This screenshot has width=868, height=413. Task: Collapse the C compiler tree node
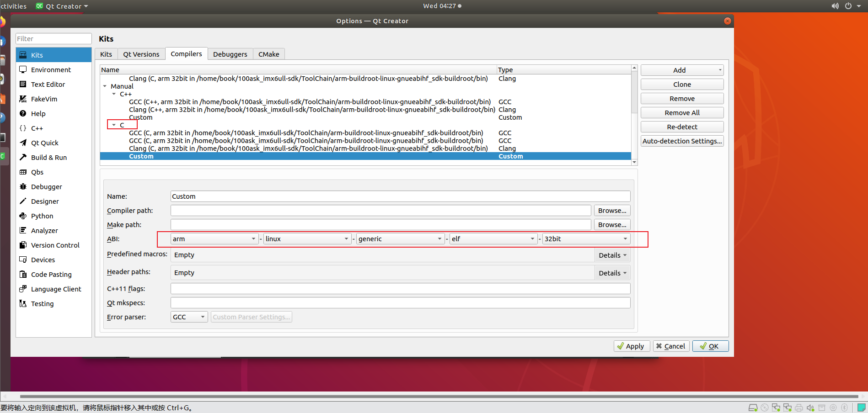(114, 125)
